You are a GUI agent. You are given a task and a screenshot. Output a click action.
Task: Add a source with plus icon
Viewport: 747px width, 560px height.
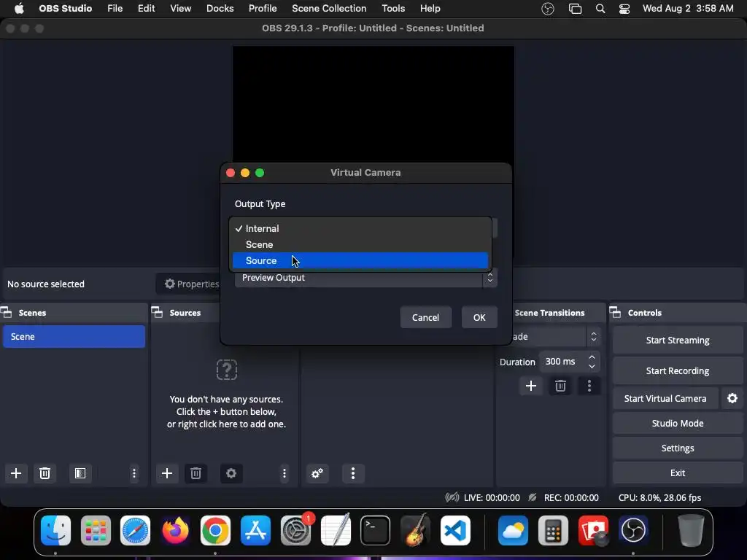click(x=167, y=473)
